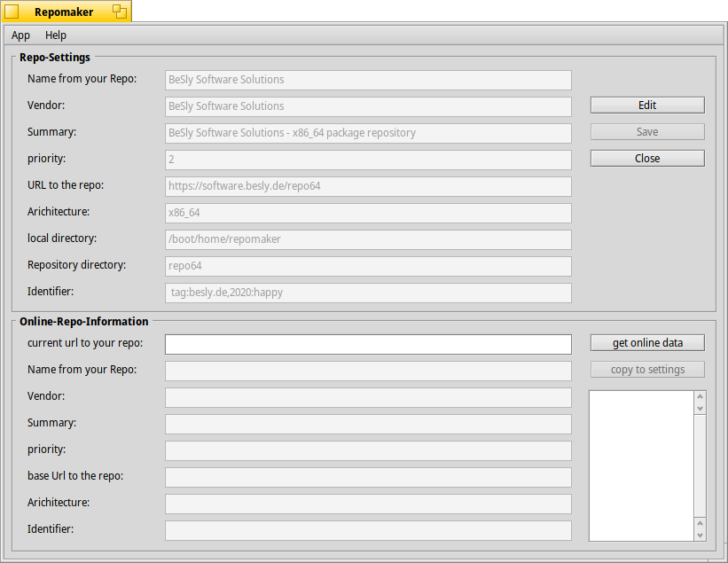Screen dimensions: 728x563
Task: Click the scrollbar track beside the text box
Action: [x=700, y=465]
